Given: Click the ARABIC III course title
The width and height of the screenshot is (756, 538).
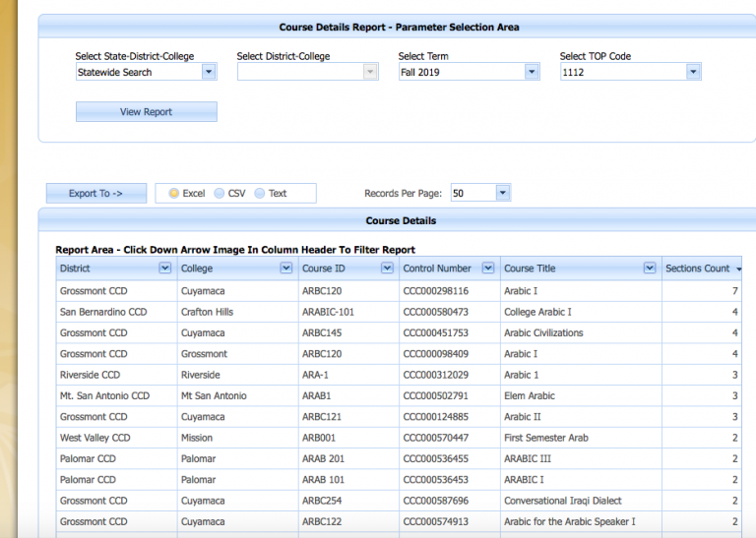Looking at the screenshot, I should pyautogui.click(x=528, y=458).
